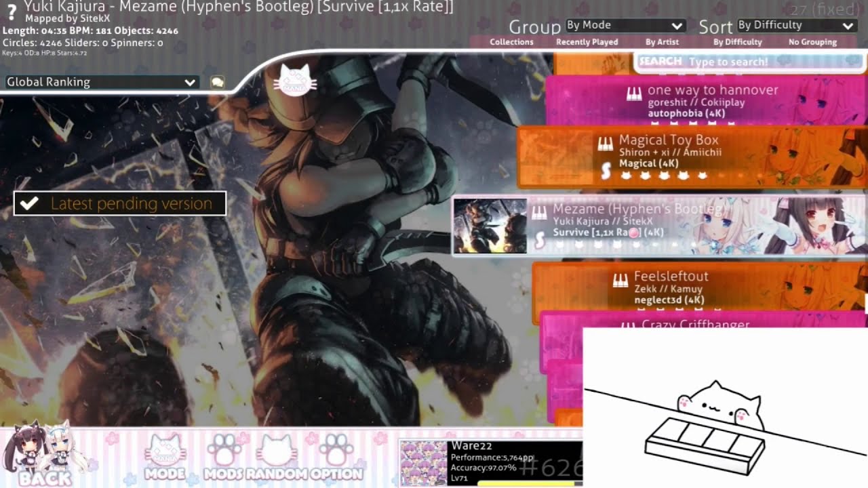Switch to the Collections tab
Screen dimensions: 868x488
511,42
